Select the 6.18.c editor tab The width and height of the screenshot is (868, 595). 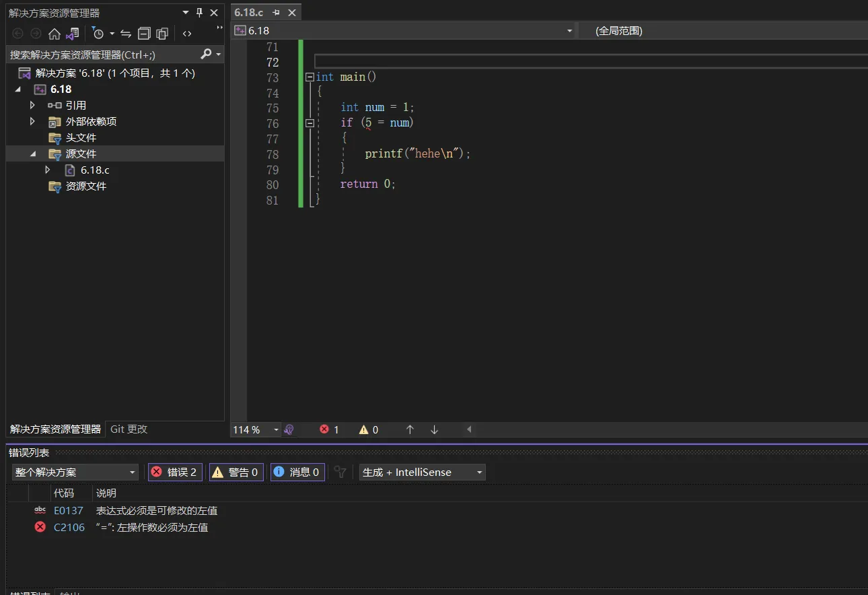tap(249, 13)
